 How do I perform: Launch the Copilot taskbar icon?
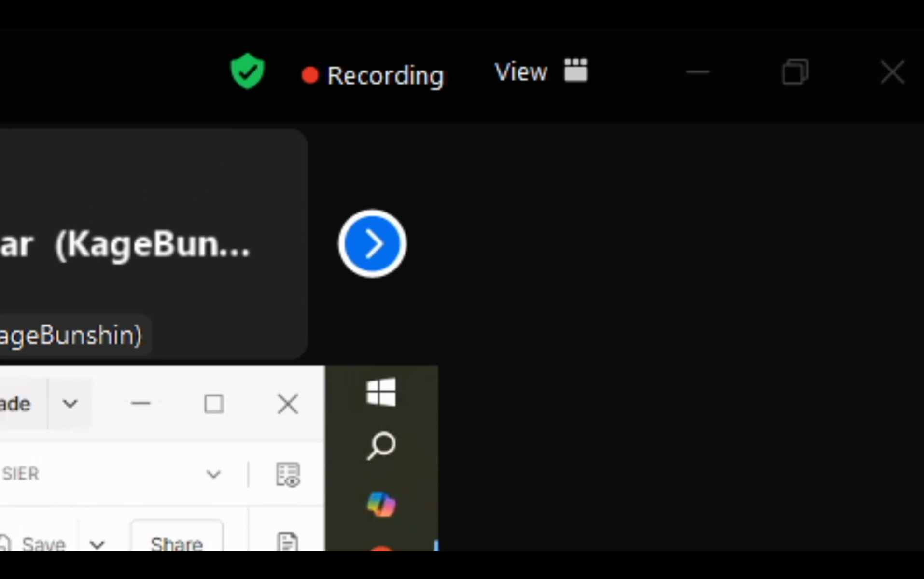click(x=381, y=504)
